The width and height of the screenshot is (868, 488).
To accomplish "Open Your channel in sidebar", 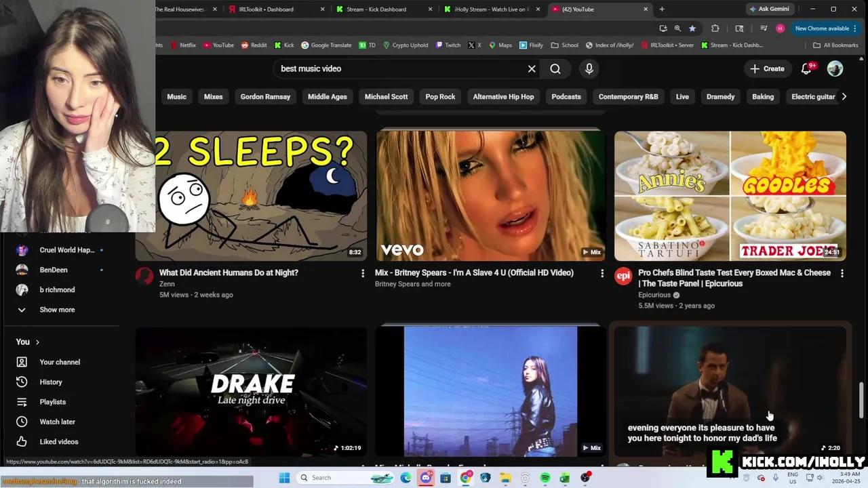I will (60, 362).
